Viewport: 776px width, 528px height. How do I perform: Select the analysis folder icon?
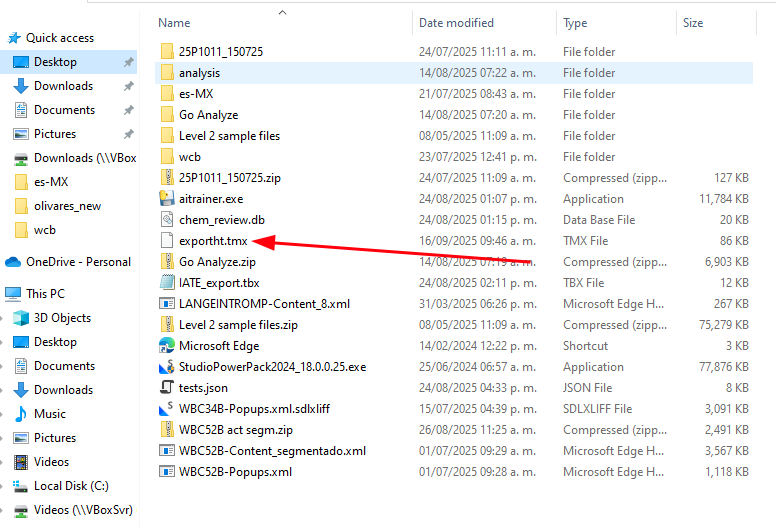pyautogui.click(x=167, y=73)
